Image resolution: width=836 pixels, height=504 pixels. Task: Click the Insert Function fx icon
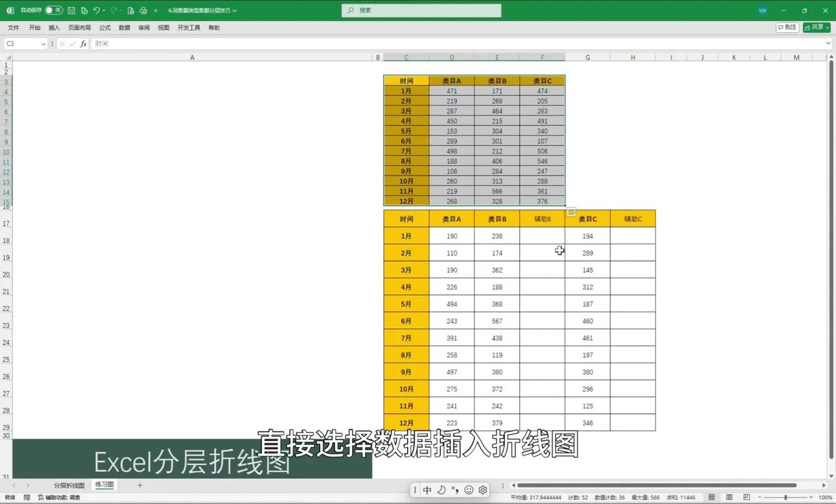(x=83, y=44)
